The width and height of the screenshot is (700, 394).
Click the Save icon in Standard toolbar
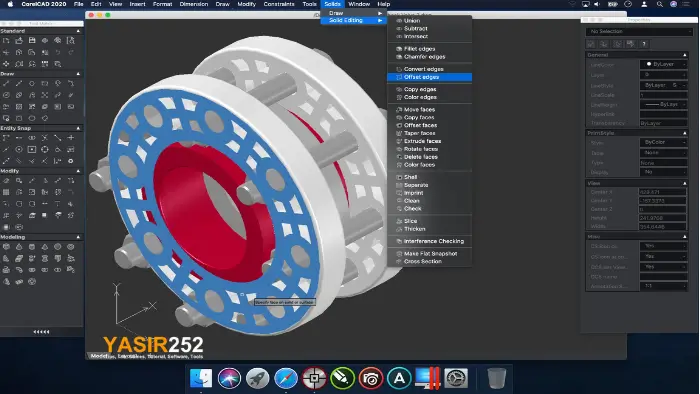point(32,41)
